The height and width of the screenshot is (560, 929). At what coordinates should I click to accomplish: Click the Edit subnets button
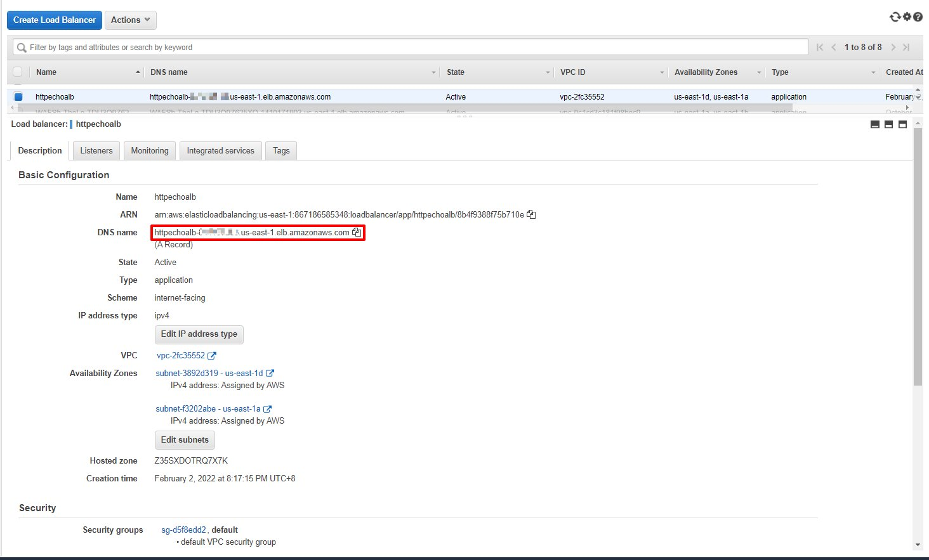tap(185, 440)
